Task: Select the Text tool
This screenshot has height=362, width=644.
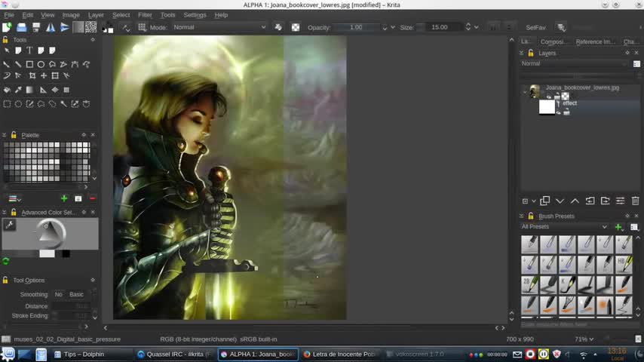Action: [29, 51]
